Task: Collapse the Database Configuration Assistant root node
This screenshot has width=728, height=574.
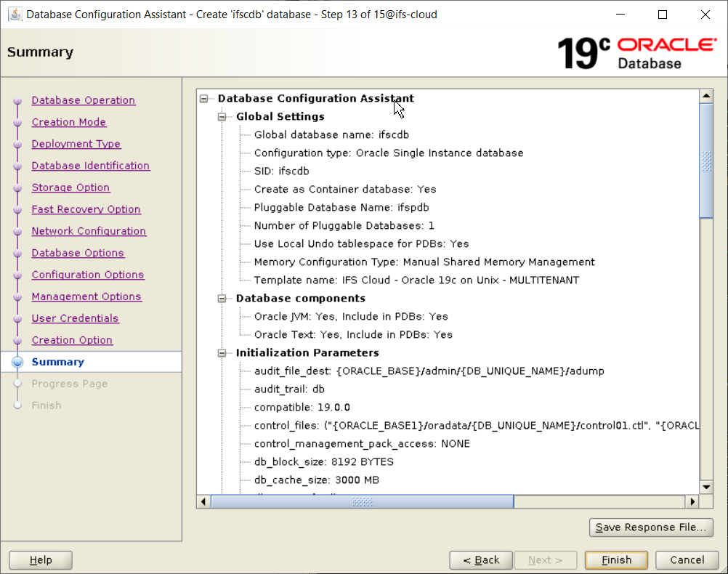Action: point(204,99)
